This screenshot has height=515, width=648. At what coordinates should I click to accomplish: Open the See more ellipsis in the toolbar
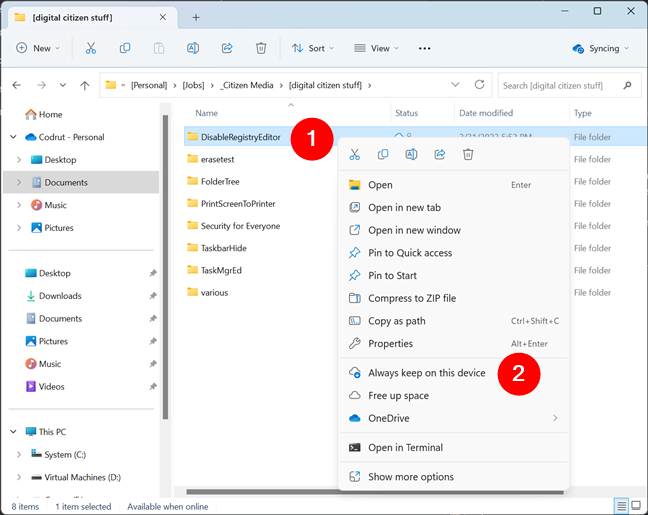click(424, 48)
